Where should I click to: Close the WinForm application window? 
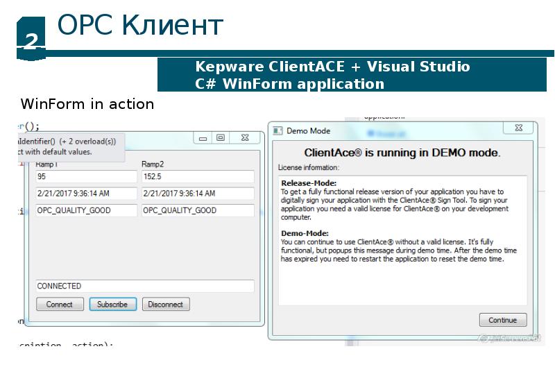coord(244,138)
